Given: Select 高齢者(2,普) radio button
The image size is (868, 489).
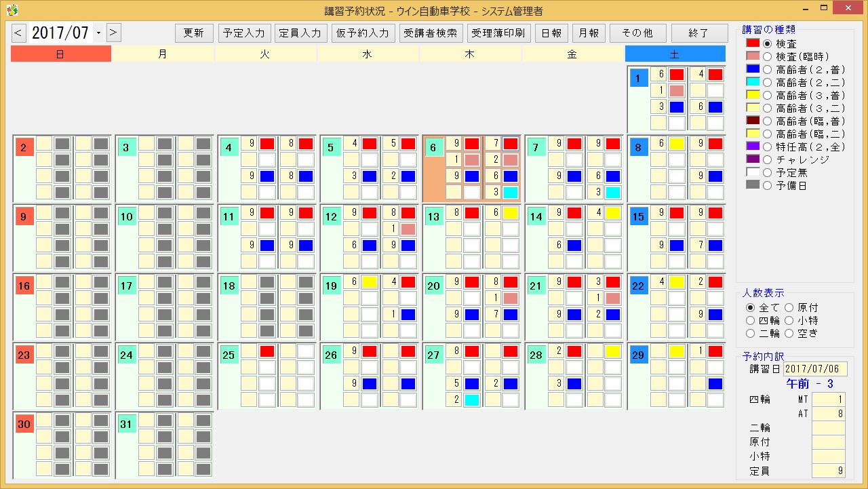Looking at the screenshot, I should pos(768,69).
